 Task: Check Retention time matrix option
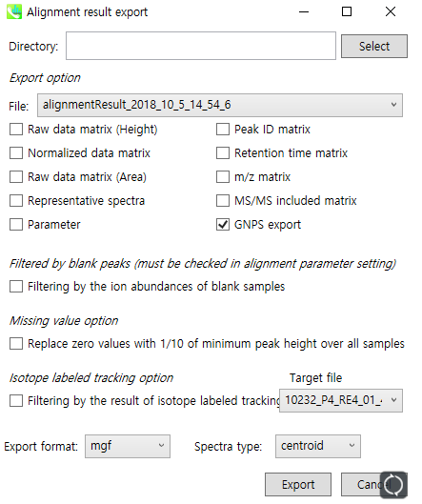223,153
